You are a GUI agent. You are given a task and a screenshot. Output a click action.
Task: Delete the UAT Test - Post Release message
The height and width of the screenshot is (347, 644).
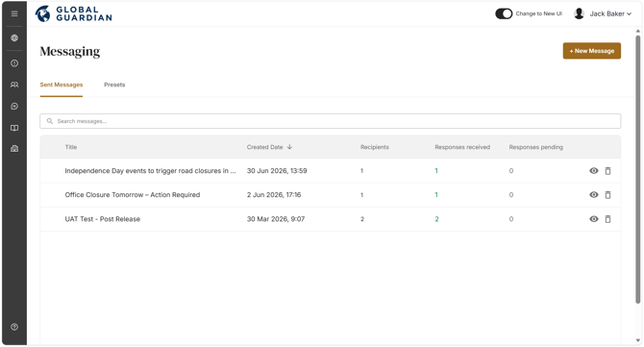click(x=607, y=219)
